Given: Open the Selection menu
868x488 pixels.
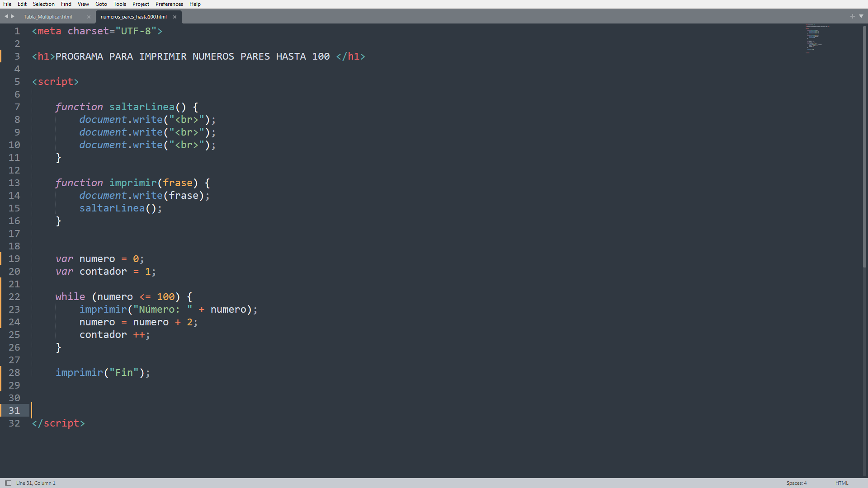Looking at the screenshot, I should [43, 4].
